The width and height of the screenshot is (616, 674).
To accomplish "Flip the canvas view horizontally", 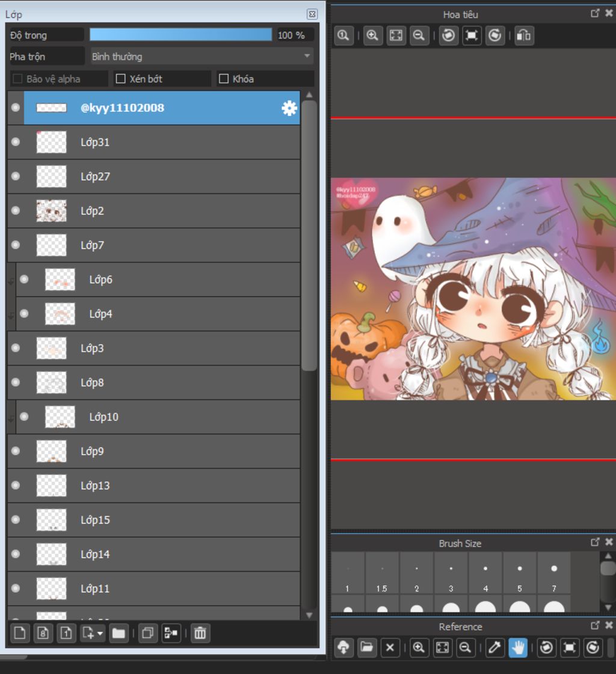I will (524, 35).
